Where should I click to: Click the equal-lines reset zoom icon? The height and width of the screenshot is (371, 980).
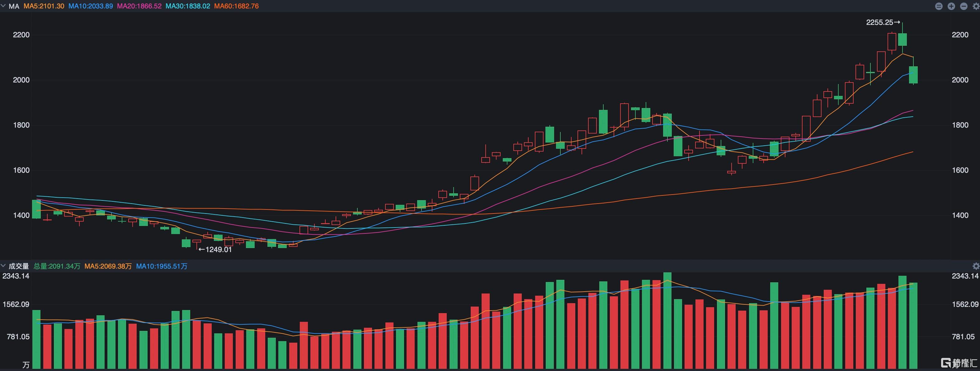point(939,6)
